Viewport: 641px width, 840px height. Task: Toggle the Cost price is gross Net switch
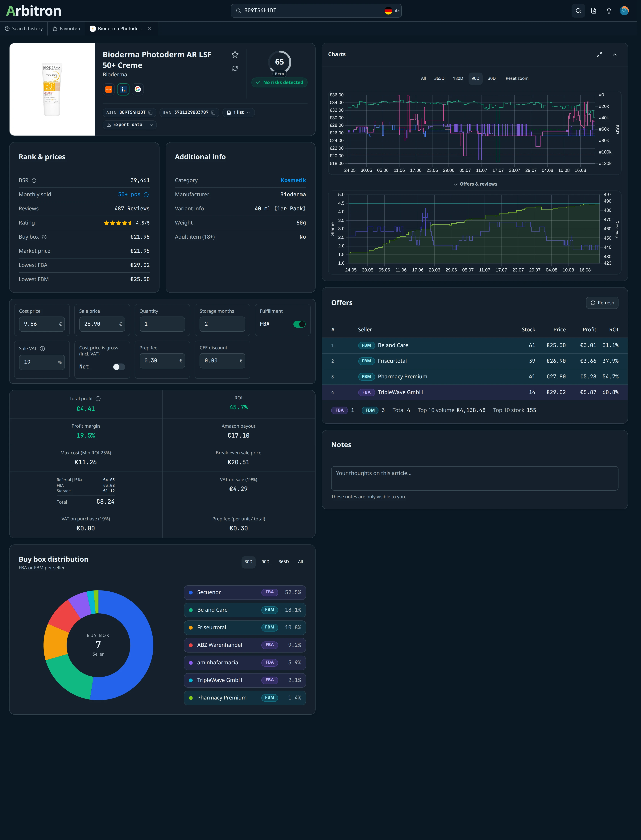click(x=119, y=367)
